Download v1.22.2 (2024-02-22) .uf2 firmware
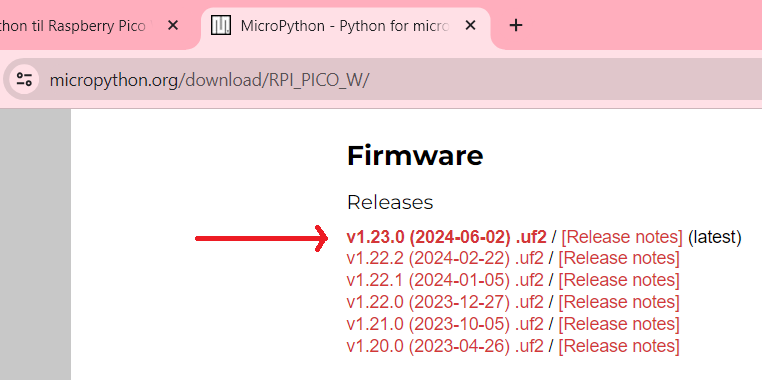The height and width of the screenshot is (381, 762). 445,259
